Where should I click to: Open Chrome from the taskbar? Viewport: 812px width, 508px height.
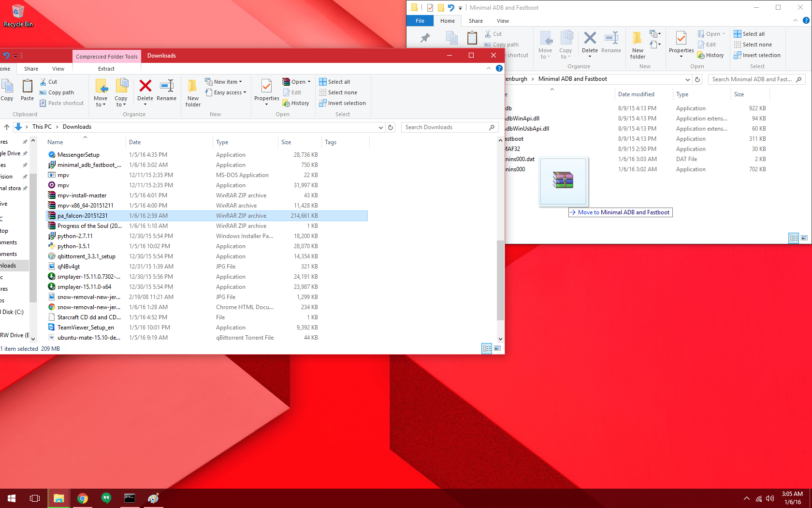[x=83, y=498]
